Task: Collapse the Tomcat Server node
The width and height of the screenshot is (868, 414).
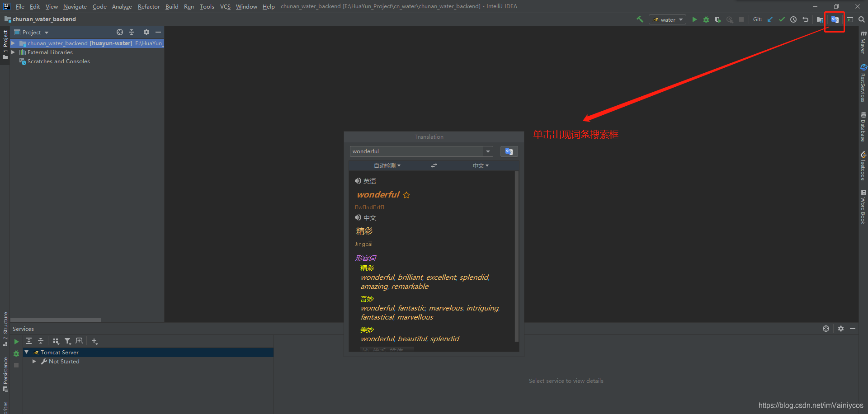Action: (x=27, y=353)
